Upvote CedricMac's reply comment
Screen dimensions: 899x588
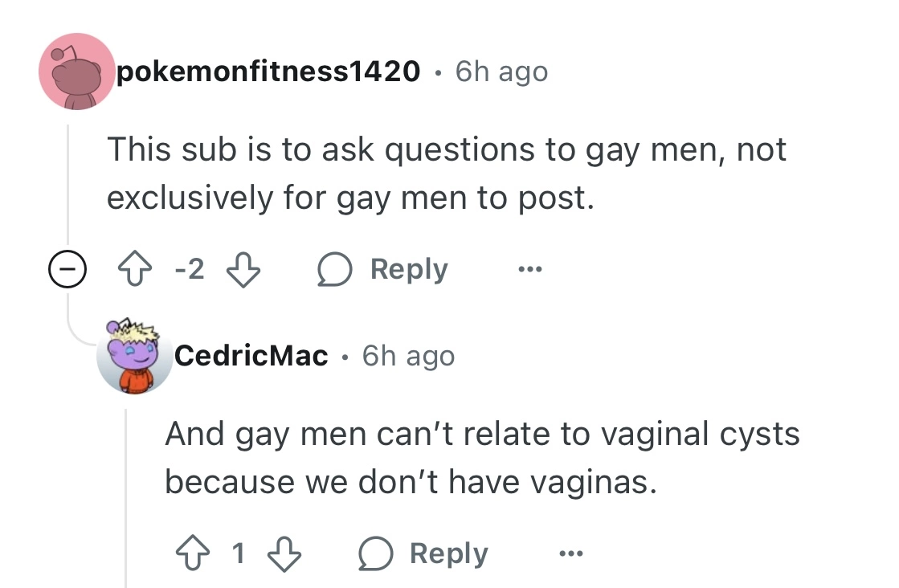(193, 553)
